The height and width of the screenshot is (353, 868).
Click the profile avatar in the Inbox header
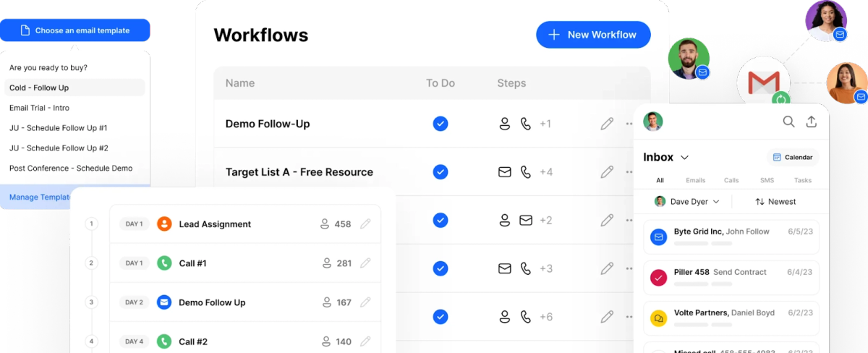pos(653,121)
